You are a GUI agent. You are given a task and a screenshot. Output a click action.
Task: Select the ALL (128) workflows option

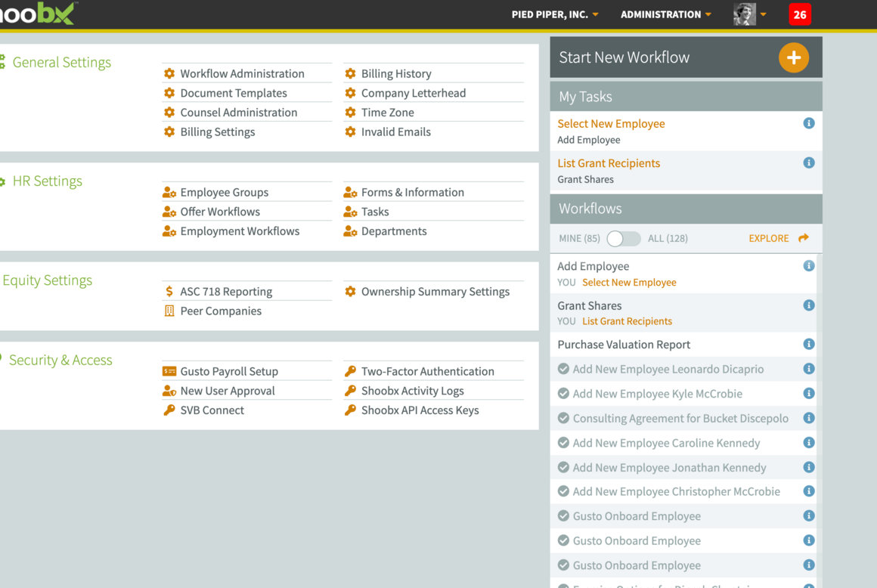click(x=668, y=239)
